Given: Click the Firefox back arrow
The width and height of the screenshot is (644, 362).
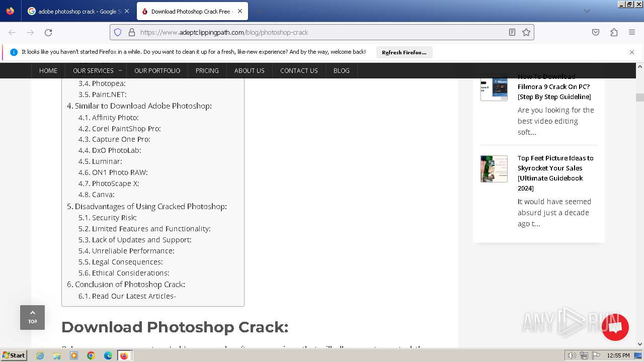Looking at the screenshot, I should point(12,32).
